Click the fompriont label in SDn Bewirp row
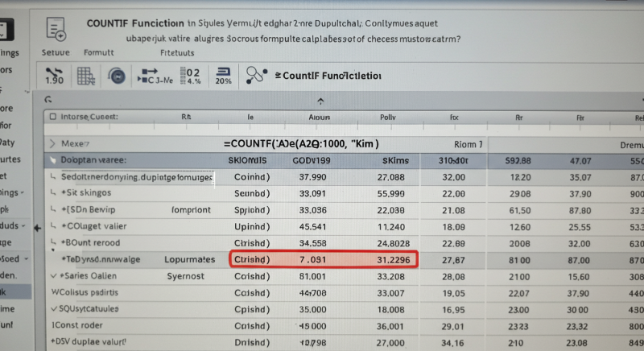This screenshot has height=351, width=644. click(x=191, y=210)
